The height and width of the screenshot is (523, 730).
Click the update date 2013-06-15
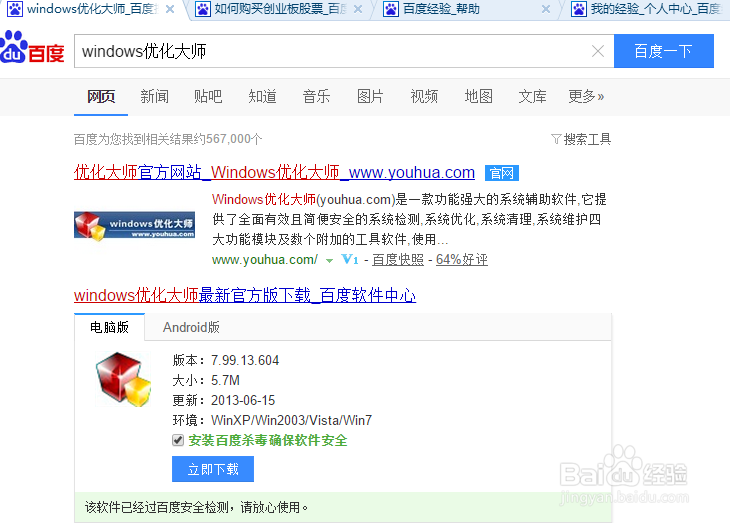coord(243,400)
